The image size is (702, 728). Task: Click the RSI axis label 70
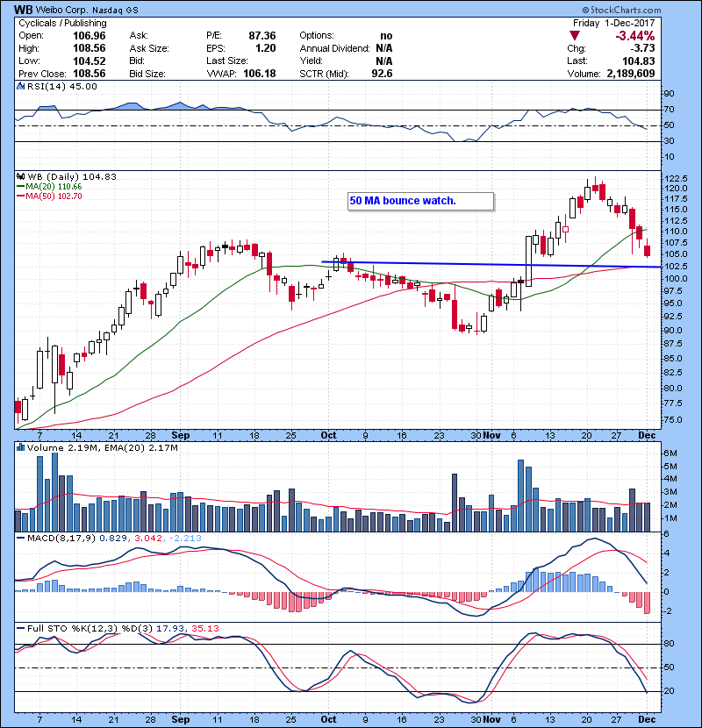[669, 110]
